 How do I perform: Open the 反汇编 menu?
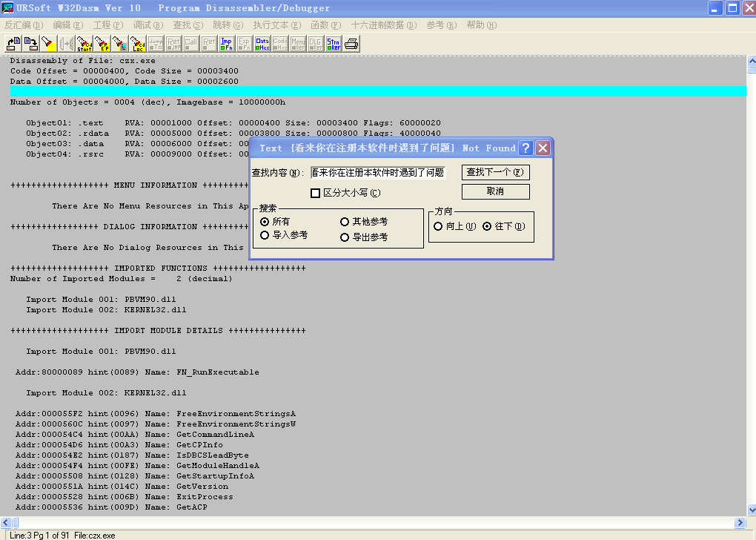click(x=24, y=25)
